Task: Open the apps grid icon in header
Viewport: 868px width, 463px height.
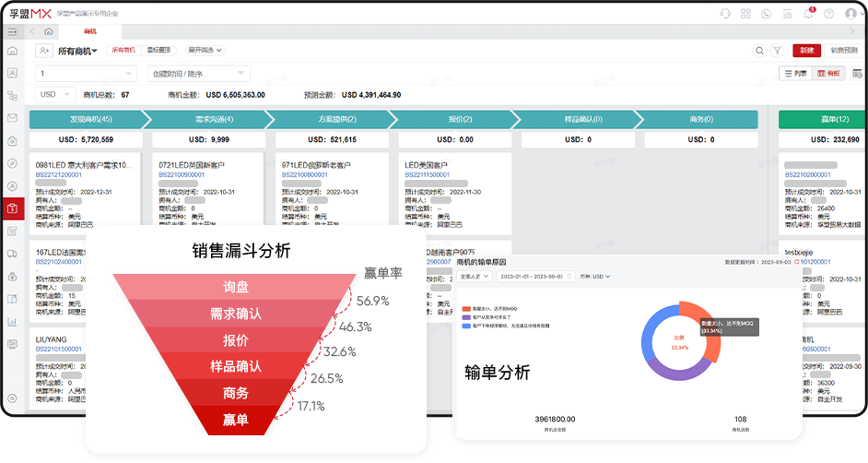Action: (x=746, y=14)
